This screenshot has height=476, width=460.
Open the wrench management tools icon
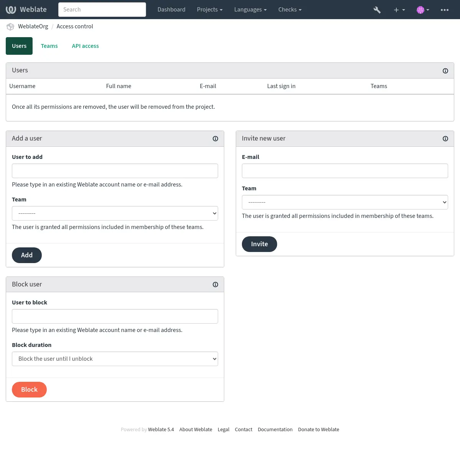pos(377,10)
